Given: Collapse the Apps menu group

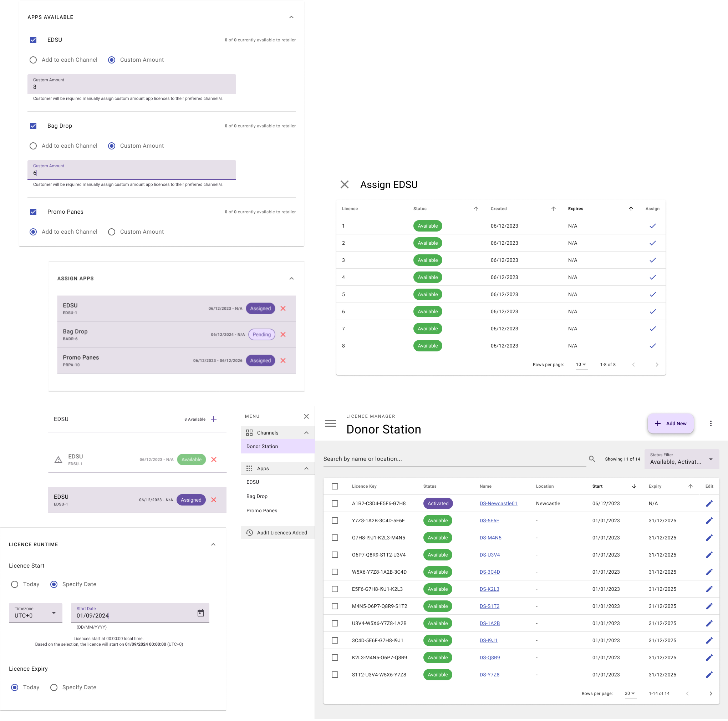Looking at the screenshot, I should (x=306, y=468).
